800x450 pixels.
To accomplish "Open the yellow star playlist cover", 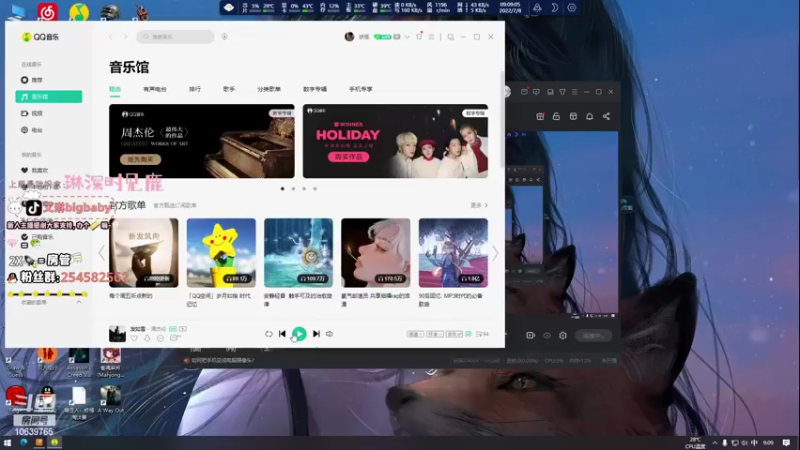I will [221, 253].
